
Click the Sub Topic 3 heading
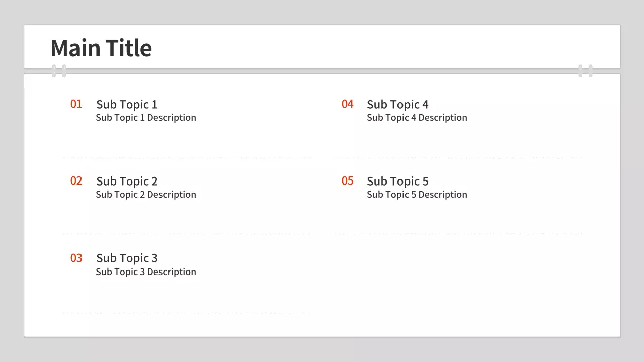127,258
